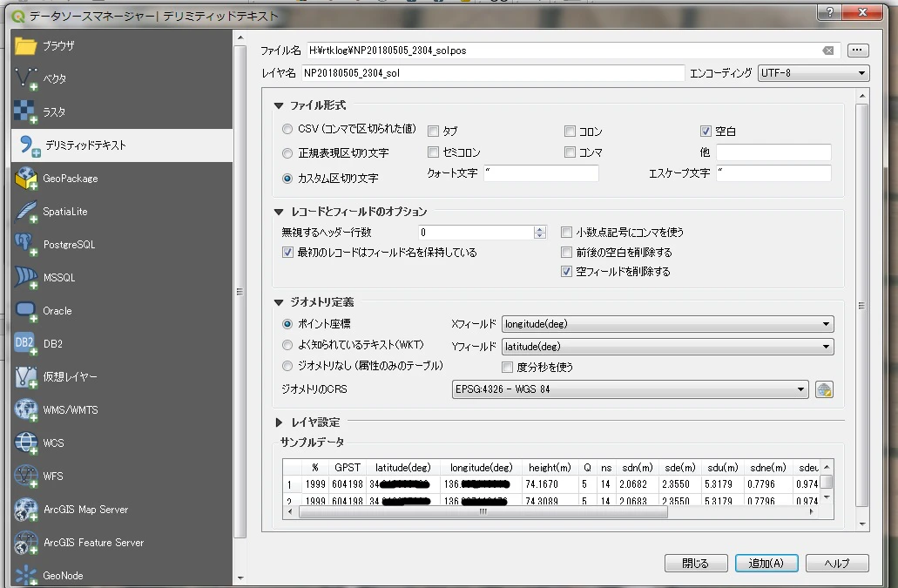The image size is (898, 588).
Task: Open the SpatiaLite feather icon
Action: pos(25,212)
